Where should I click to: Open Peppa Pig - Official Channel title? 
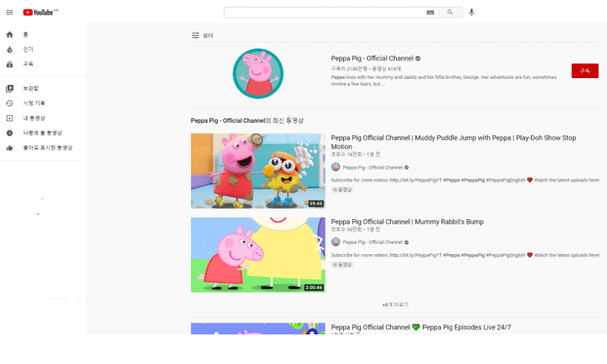[372, 58]
